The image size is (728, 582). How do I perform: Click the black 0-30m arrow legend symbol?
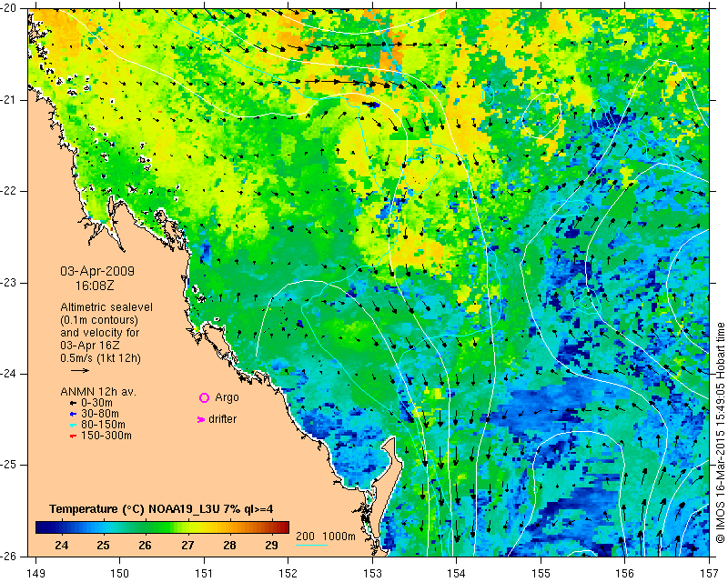(73, 404)
